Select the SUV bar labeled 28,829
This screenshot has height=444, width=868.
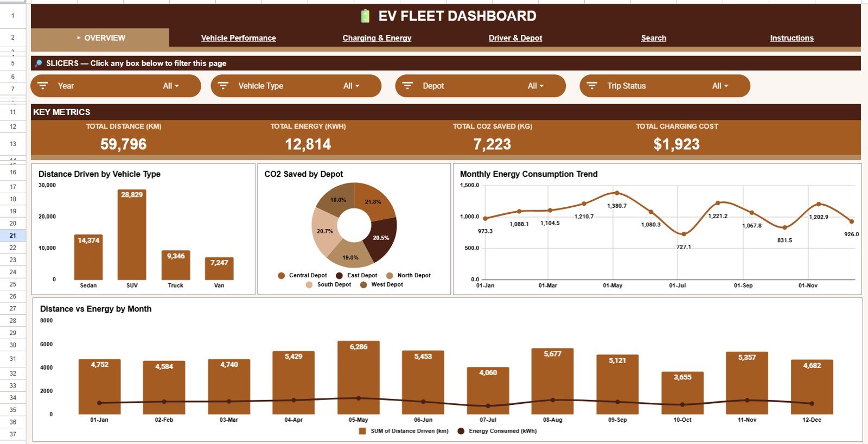tap(132, 234)
